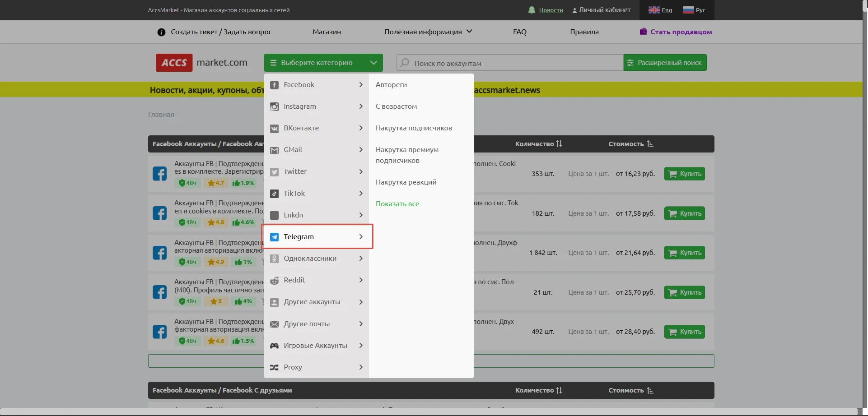
Task: Click Купить for the 25,70 руб. listing
Action: click(685, 292)
